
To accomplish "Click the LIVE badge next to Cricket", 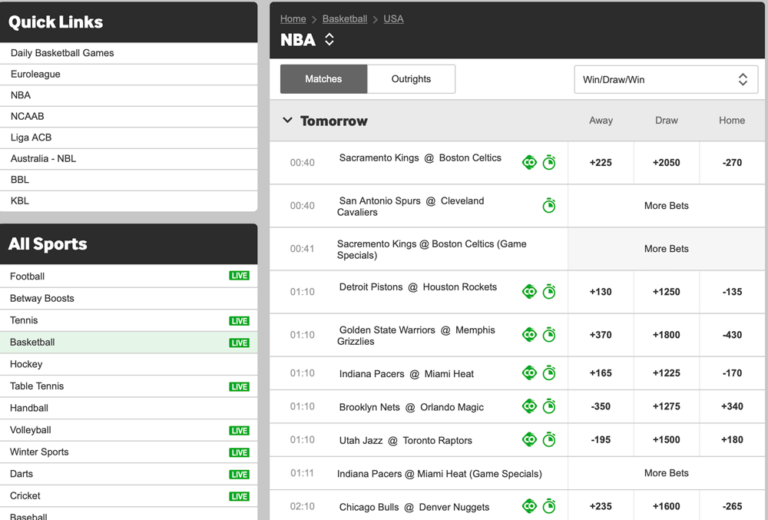I will (239, 496).
